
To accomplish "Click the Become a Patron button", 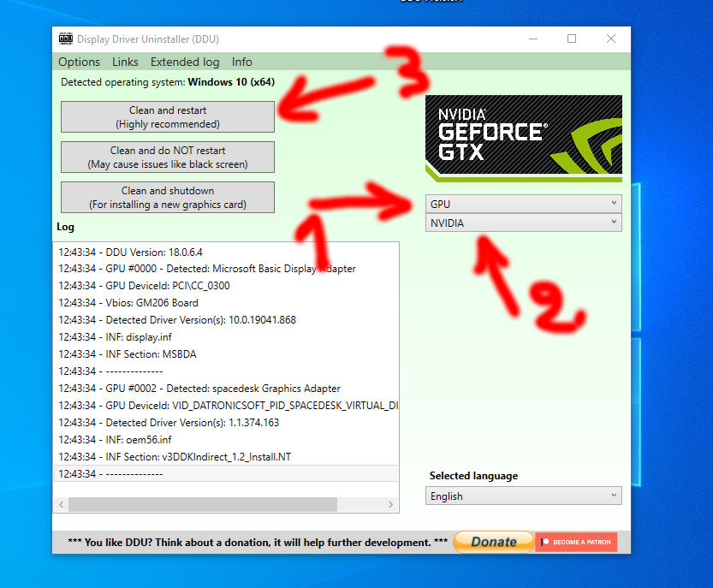I will click(576, 542).
